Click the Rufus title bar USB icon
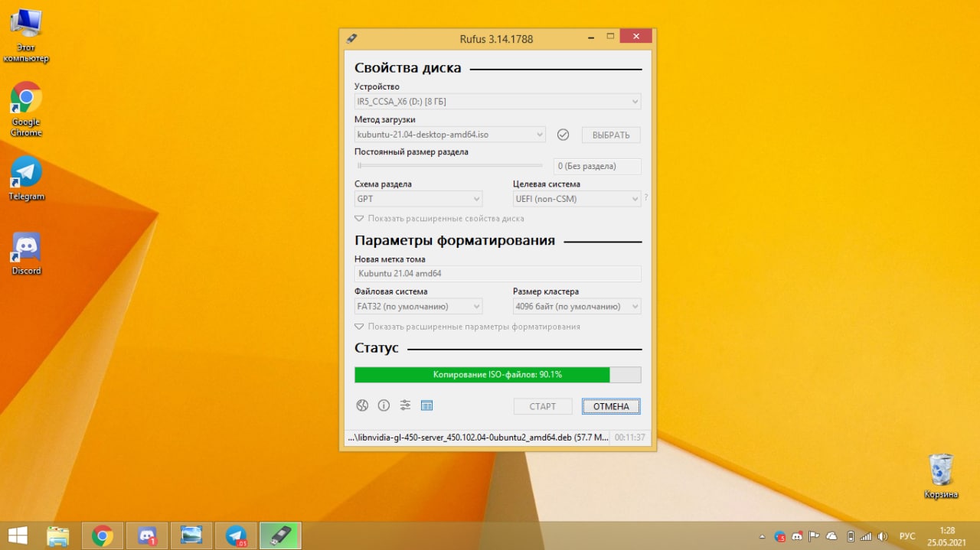 [351, 38]
